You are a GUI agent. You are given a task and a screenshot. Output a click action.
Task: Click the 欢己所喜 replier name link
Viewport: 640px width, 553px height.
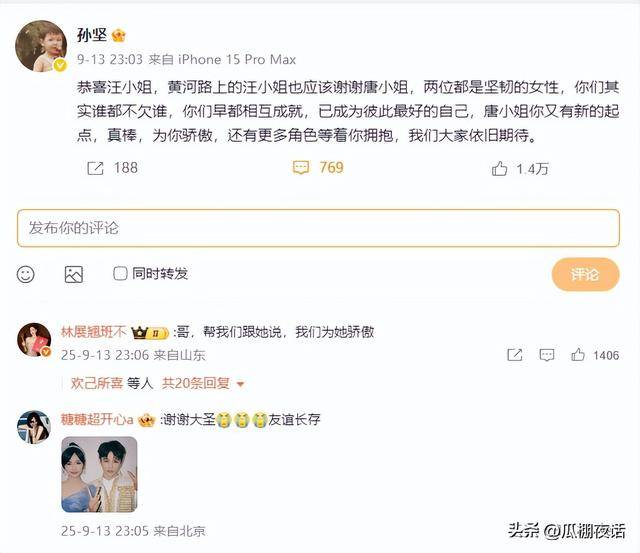(x=97, y=383)
